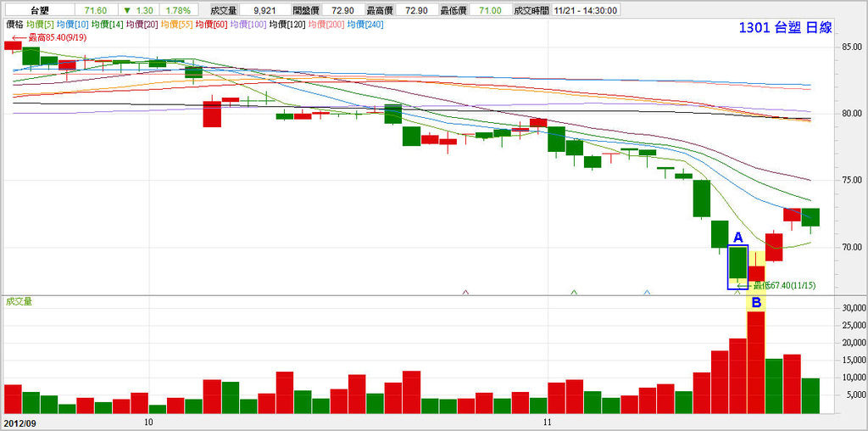Toggle the 均價[200] moving average legend
This screenshot has width=868, height=431.
pyautogui.click(x=326, y=25)
